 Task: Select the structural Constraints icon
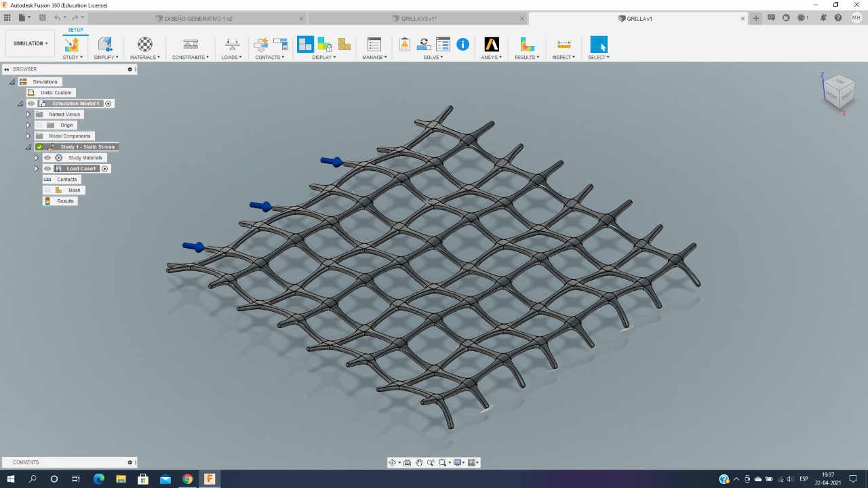tap(191, 45)
